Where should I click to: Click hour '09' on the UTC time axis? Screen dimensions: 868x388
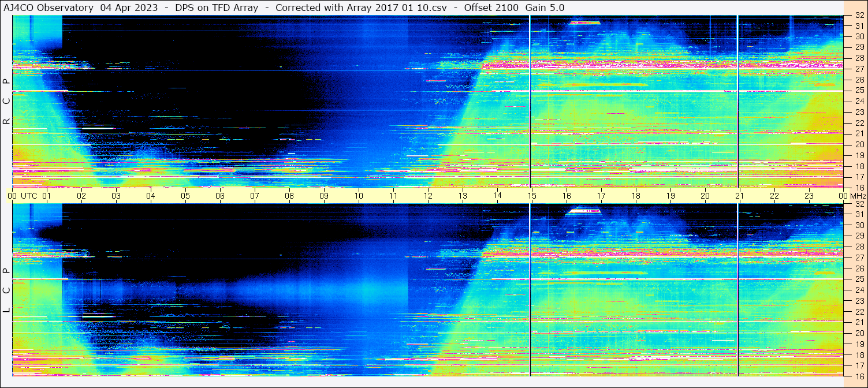coord(324,196)
